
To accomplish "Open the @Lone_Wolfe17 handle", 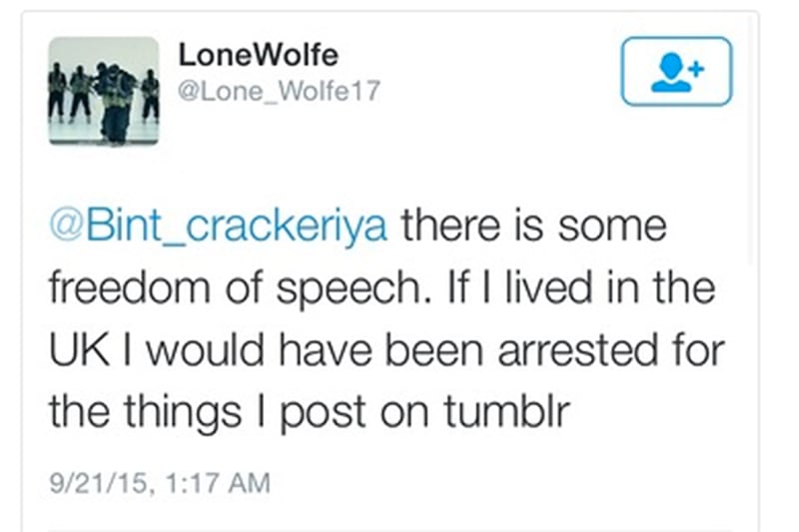I will tap(279, 91).
